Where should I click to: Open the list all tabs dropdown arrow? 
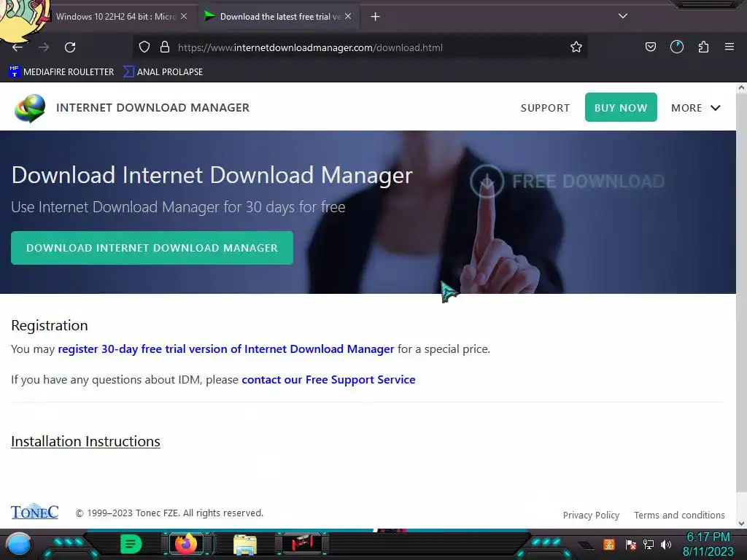tap(623, 16)
